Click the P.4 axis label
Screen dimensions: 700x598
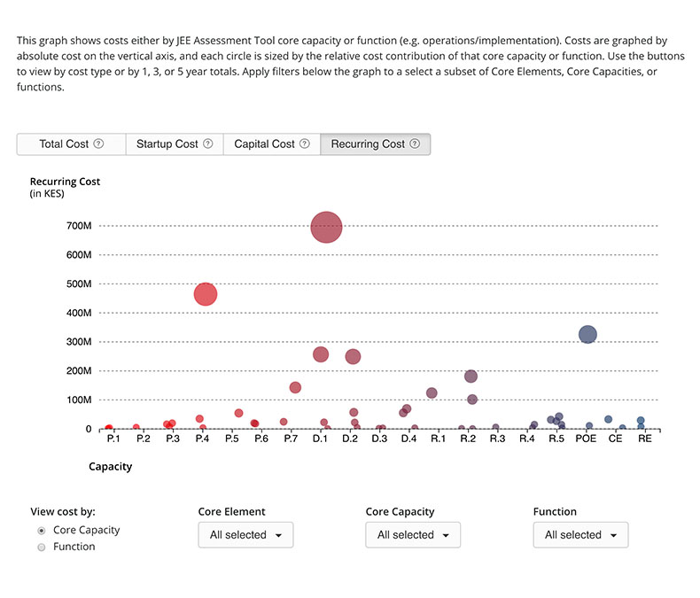click(202, 439)
